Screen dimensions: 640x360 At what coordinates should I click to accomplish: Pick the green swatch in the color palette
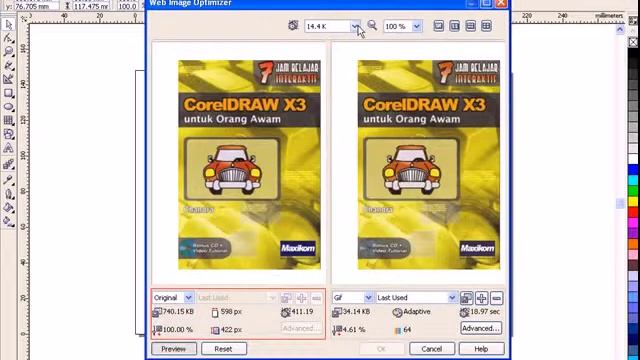pos(633,190)
